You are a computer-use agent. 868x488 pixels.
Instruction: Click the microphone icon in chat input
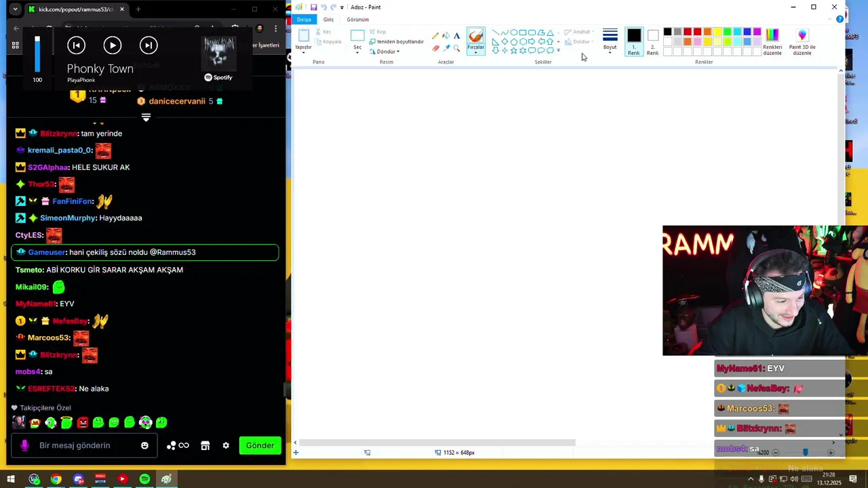24,445
